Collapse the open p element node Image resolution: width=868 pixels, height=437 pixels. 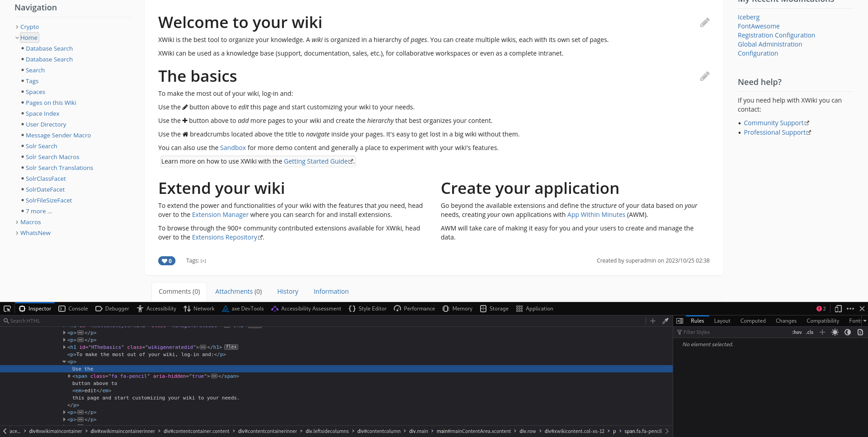pos(64,362)
